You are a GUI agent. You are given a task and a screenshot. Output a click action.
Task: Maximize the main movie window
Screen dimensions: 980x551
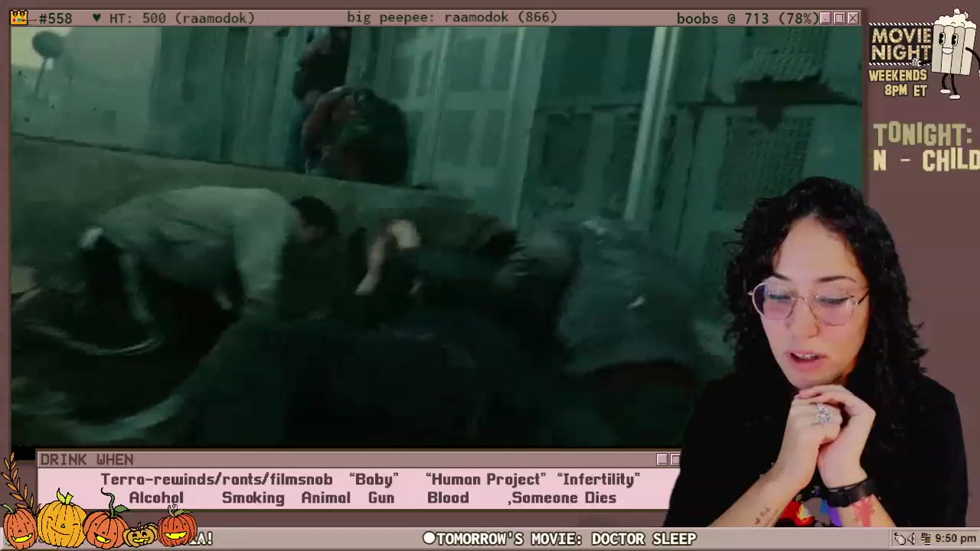click(839, 18)
